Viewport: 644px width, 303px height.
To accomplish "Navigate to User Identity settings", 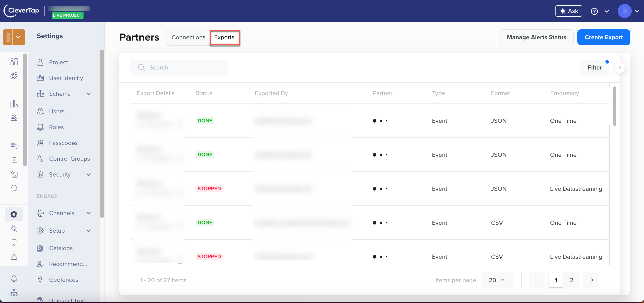I will [65, 78].
